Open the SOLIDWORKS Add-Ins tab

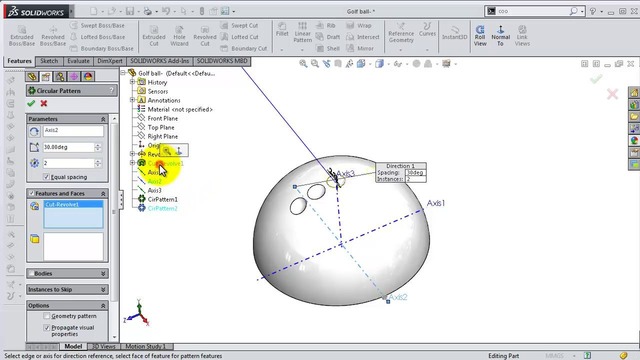[x=160, y=61]
